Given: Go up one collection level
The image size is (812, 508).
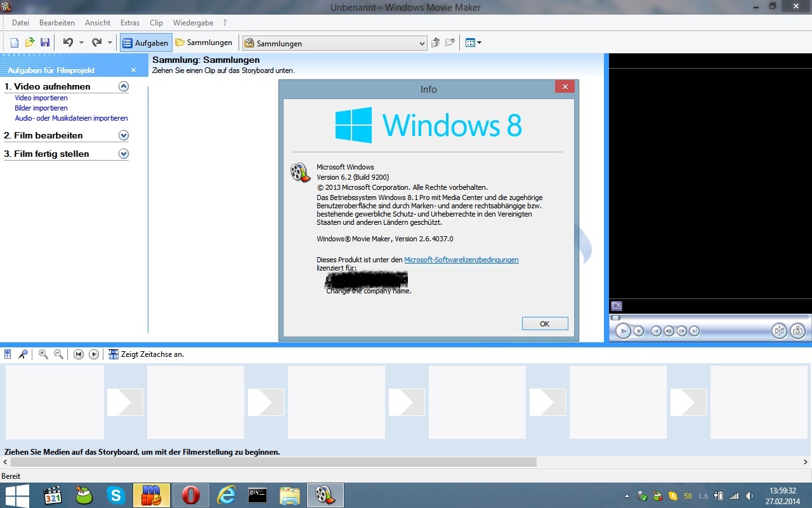Looking at the screenshot, I should coord(436,43).
